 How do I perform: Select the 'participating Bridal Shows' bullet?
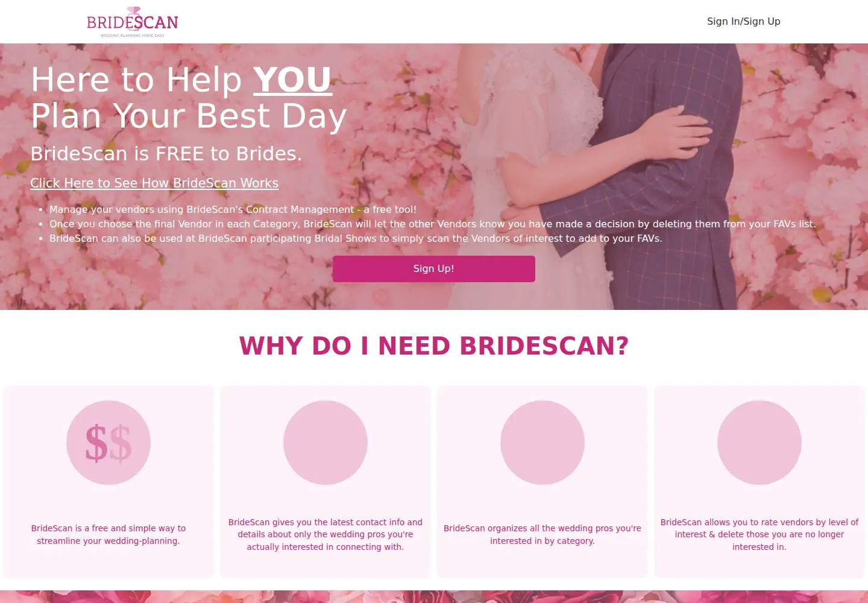[356, 238]
